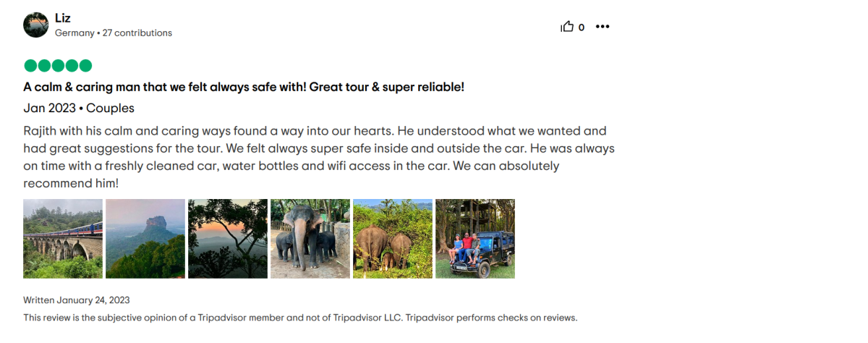
Task: Click the fifth green rating bubble
Action: 85,66
